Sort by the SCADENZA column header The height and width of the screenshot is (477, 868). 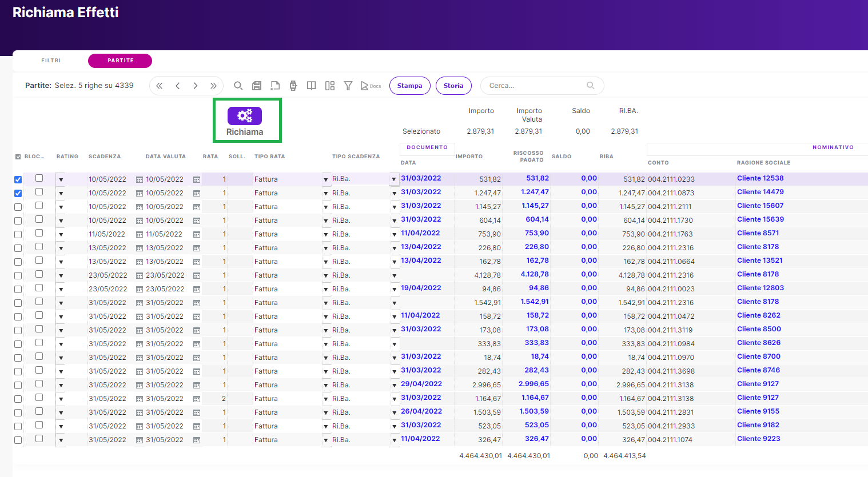coord(105,157)
